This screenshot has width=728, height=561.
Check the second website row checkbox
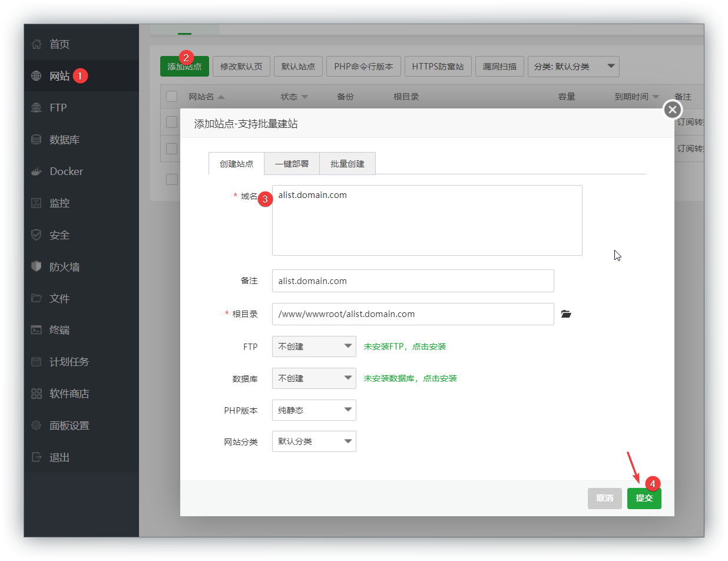click(x=171, y=149)
